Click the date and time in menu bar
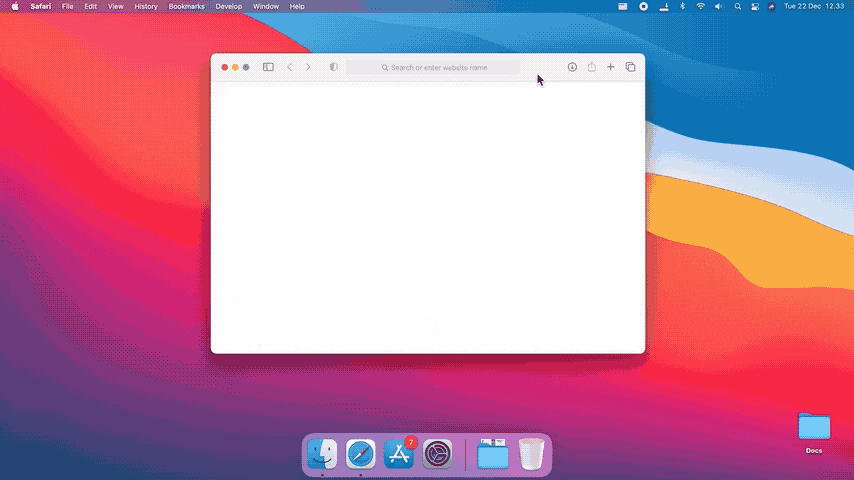 [x=814, y=7]
